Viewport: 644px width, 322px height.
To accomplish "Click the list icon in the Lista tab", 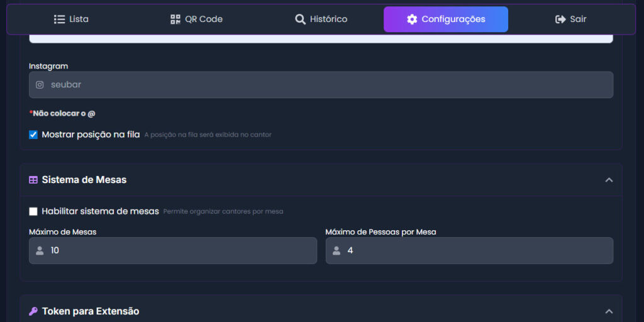I will coord(60,19).
